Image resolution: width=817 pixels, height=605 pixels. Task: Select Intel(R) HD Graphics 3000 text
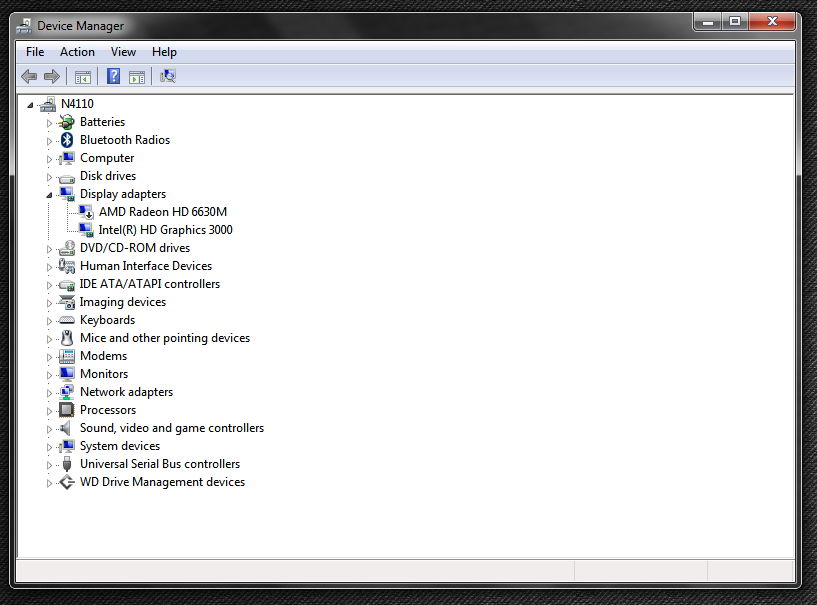click(x=165, y=230)
